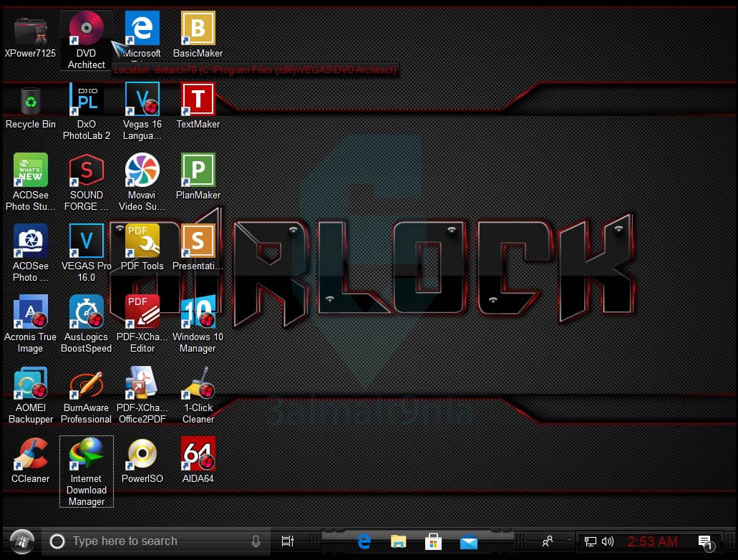Open File Explorer from the taskbar
Viewport: 738px width, 560px height.
tap(398, 541)
